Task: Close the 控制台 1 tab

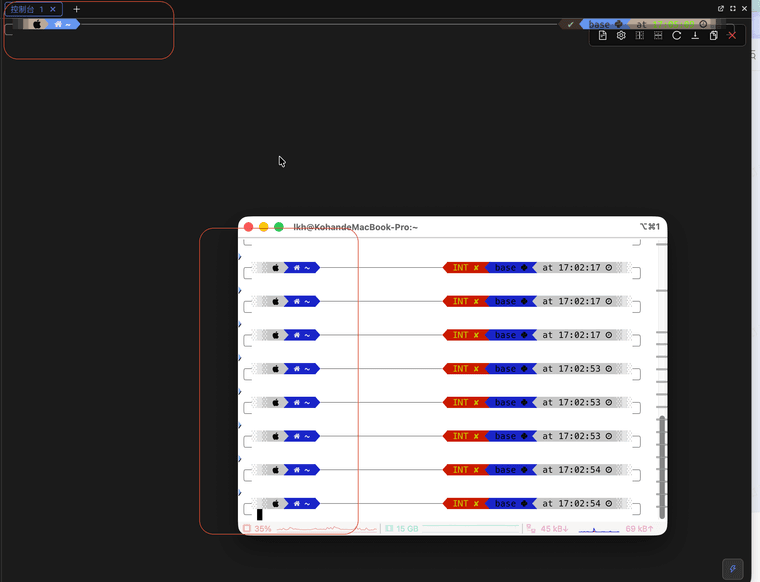Action: [53, 9]
